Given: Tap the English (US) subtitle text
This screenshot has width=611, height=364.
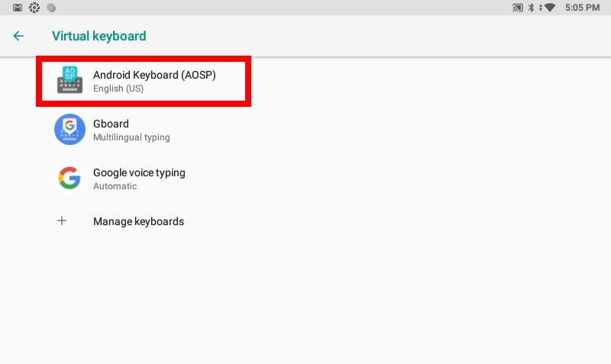Looking at the screenshot, I should pyautogui.click(x=118, y=89).
